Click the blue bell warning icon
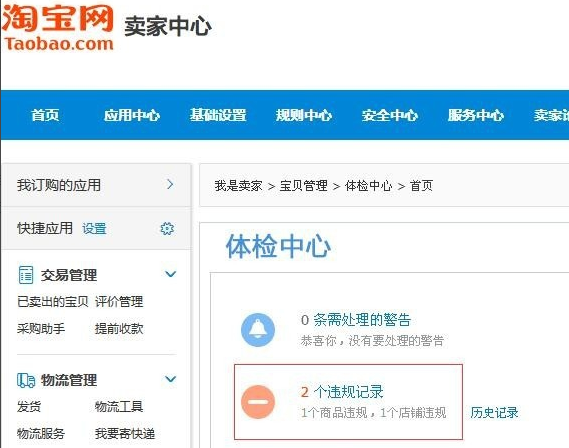569x448 pixels. click(258, 330)
